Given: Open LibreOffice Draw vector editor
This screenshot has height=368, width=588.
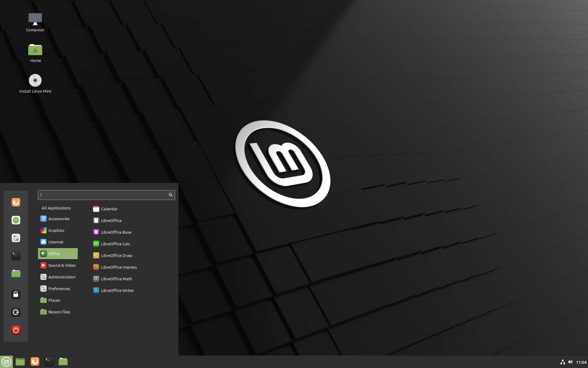Looking at the screenshot, I should click(116, 255).
